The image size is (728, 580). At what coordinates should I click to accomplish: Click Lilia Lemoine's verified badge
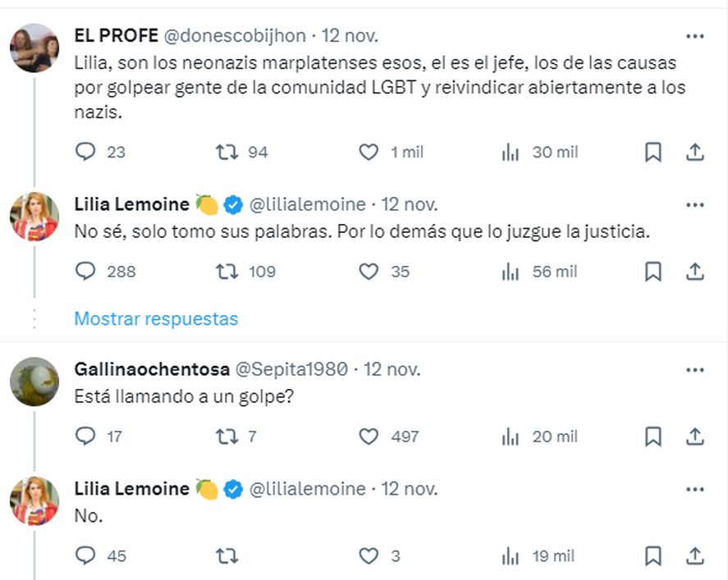pyautogui.click(x=233, y=204)
